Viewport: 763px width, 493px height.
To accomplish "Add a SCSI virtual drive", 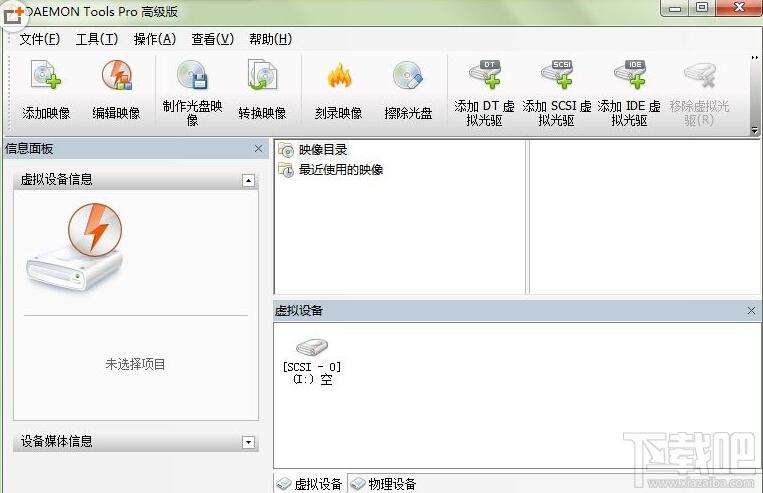I will coord(557,74).
